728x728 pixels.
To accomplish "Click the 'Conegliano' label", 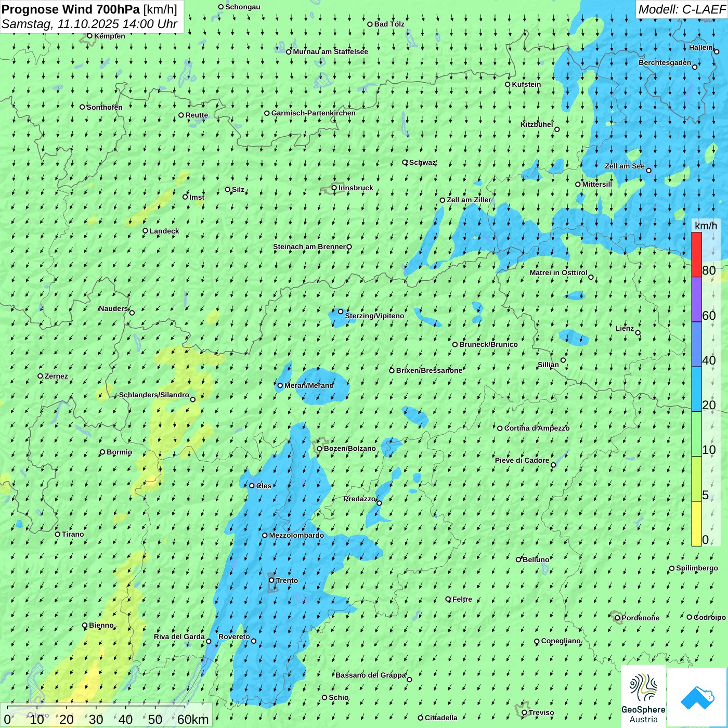I will [561, 641].
